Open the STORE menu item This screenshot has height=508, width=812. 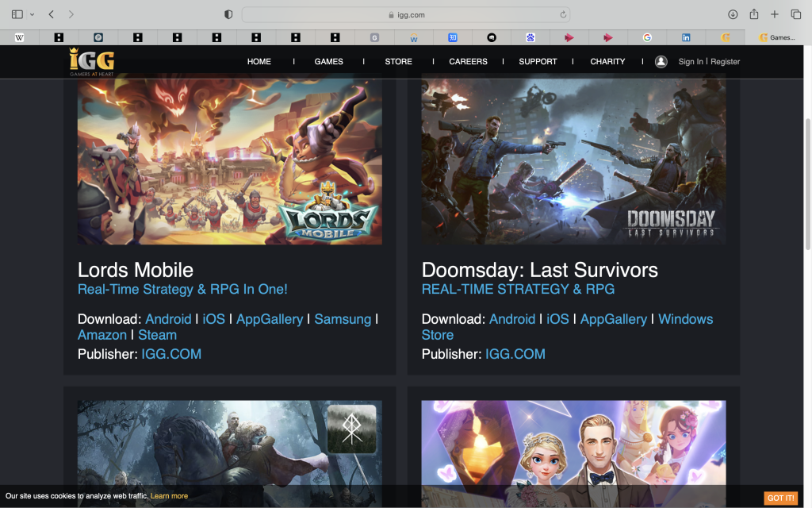[398, 61]
